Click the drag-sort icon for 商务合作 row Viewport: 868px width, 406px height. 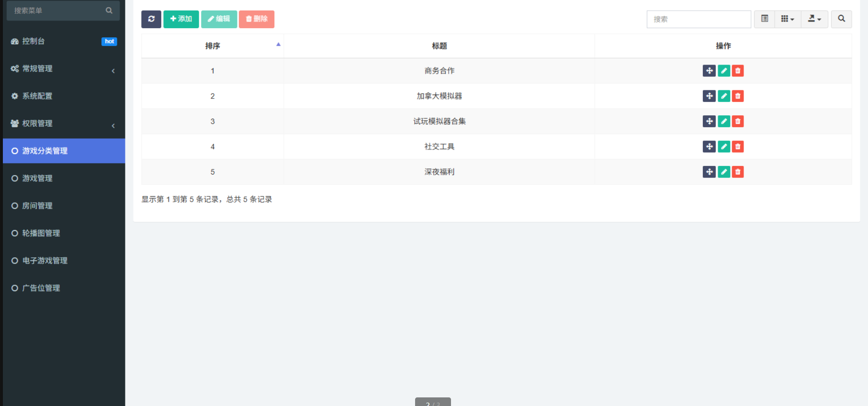click(709, 71)
